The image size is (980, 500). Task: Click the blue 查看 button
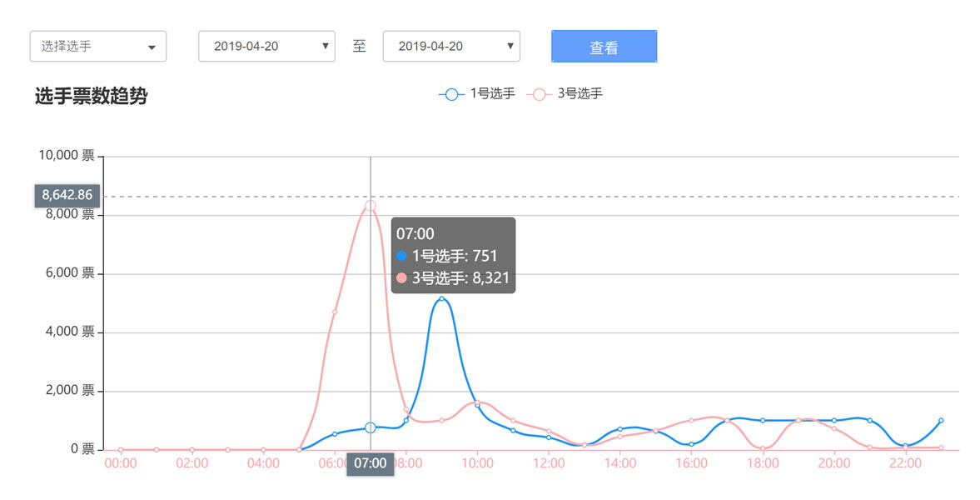pyautogui.click(x=604, y=47)
